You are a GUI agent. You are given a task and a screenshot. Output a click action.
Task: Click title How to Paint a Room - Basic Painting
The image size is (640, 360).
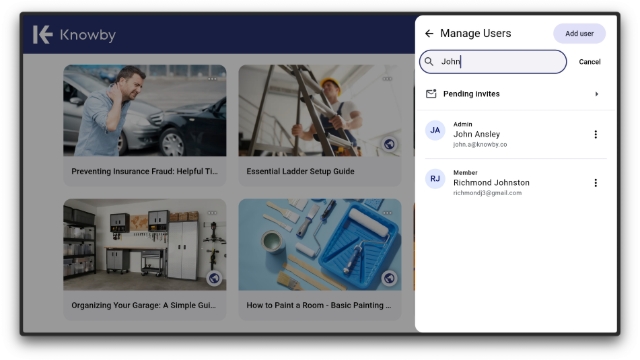(x=319, y=305)
